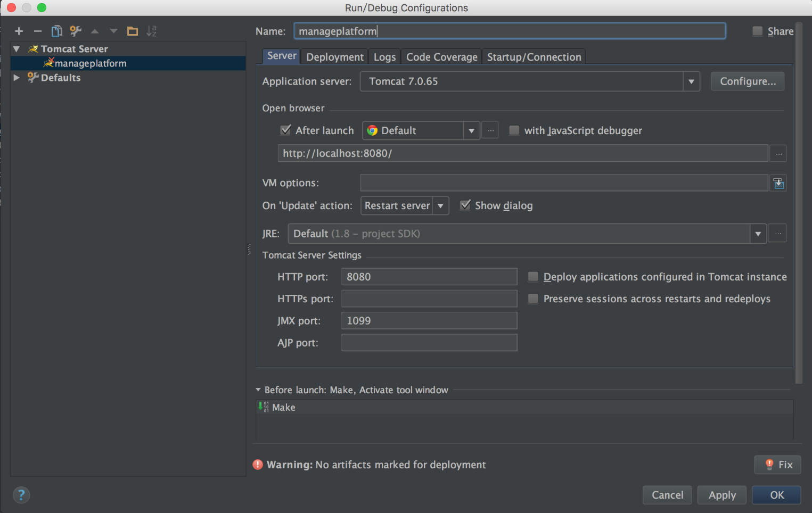Uncheck the Show dialog checkbox
This screenshot has width=812, height=513.
[x=465, y=205]
